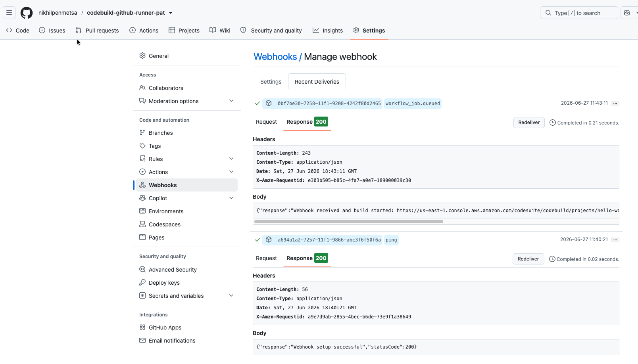Open General settings page
638x364 pixels.
tap(187, 56)
